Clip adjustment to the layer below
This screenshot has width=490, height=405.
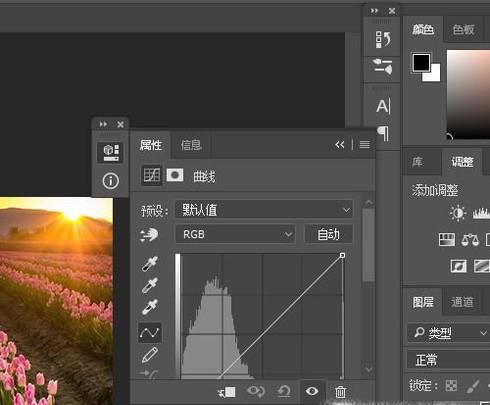[227, 392]
